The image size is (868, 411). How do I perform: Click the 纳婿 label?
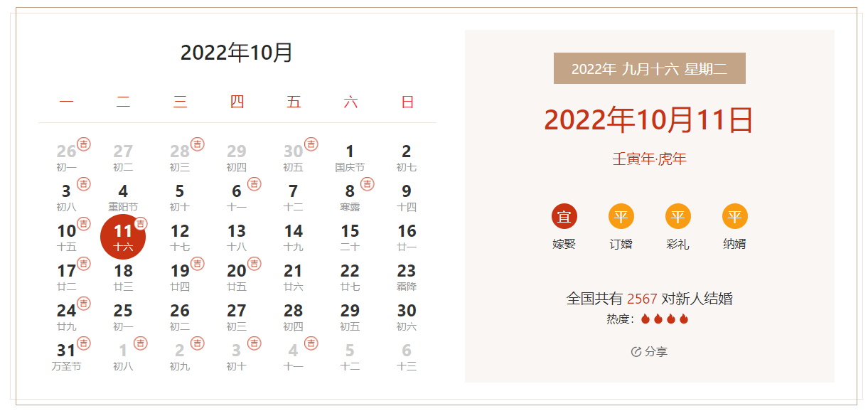tap(735, 244)
